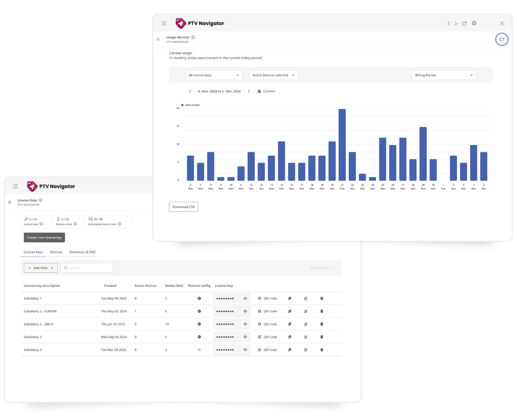Click the license key Search field
517x420 pixels.
(87, 268)
